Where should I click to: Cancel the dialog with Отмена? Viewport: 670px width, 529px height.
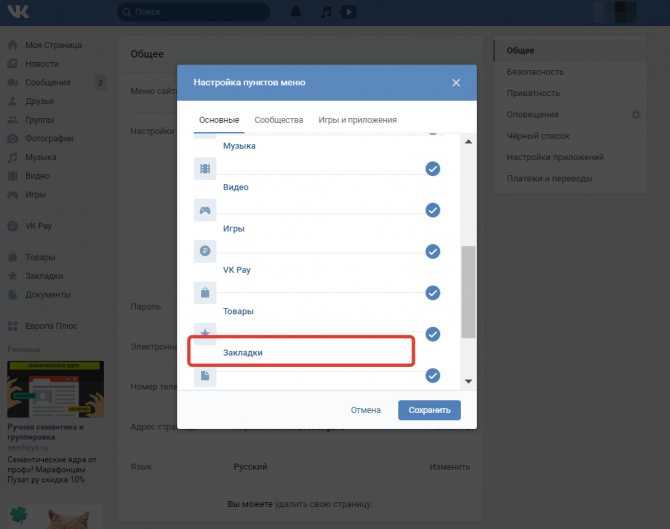[366, 410]
